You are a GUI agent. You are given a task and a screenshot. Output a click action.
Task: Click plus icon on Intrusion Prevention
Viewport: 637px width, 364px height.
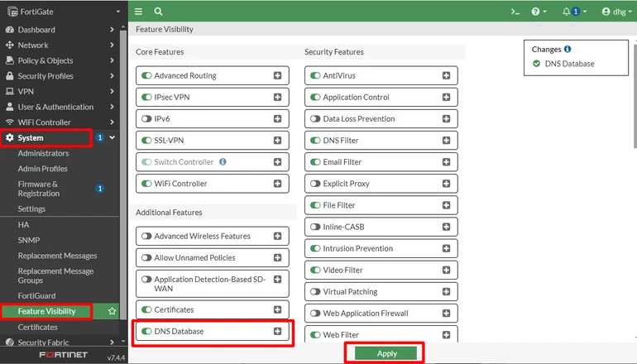(446, 248)
